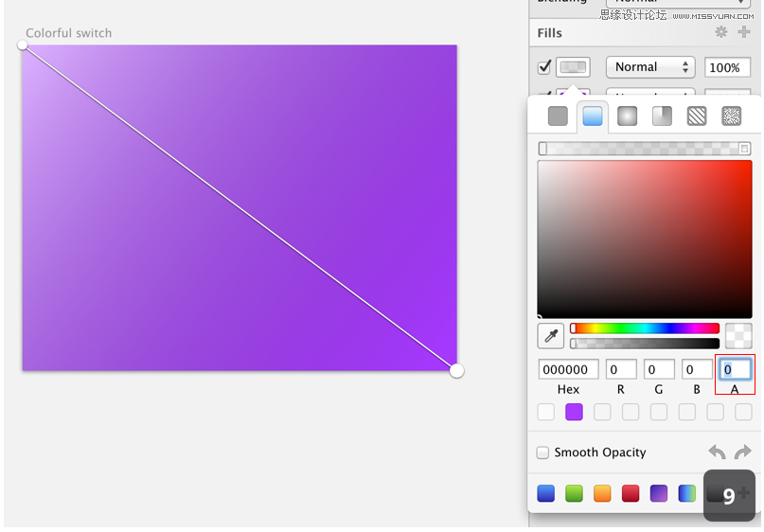764x532 pixels.
Task: Select the angular gradient fill type
Action: tap(662, 115)
